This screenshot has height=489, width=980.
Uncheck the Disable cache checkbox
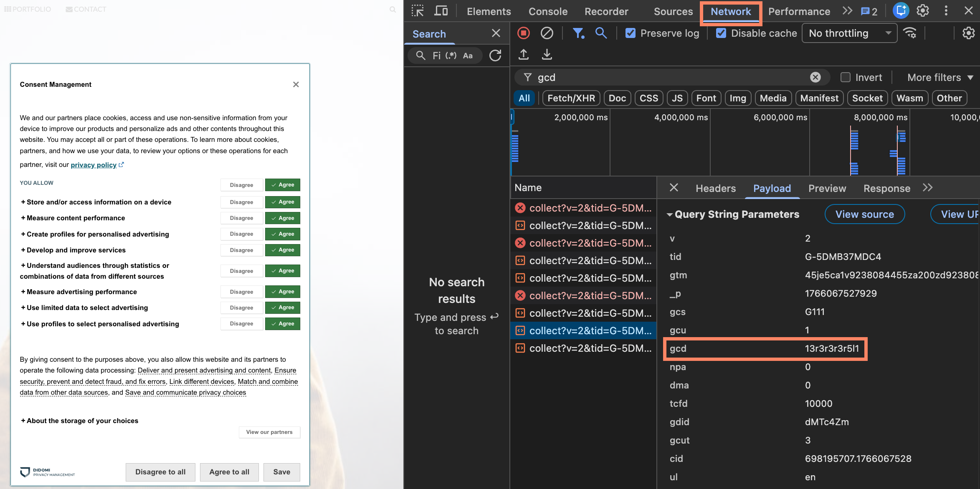(721, 33)
